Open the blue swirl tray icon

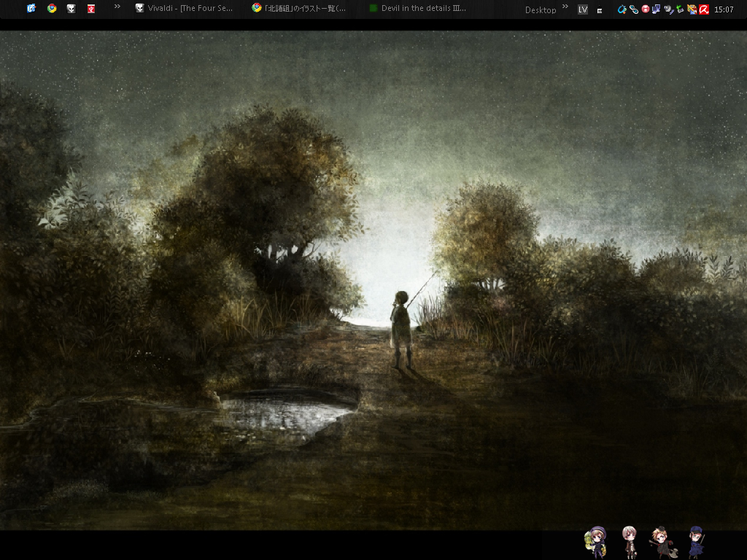tap(622, 9)
